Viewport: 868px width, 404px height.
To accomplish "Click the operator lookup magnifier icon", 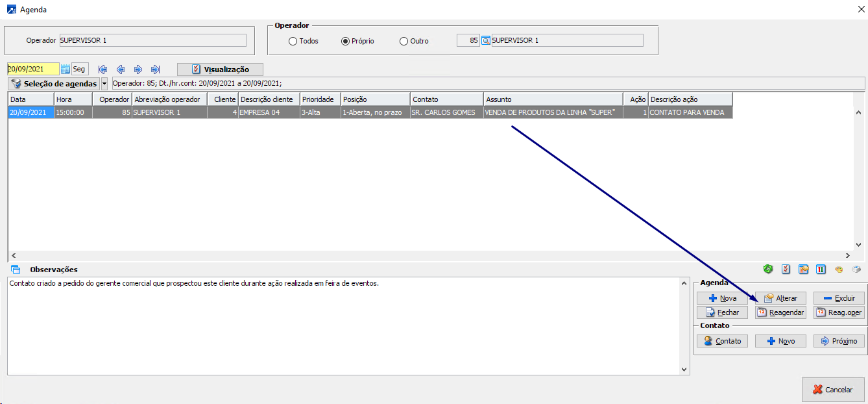I will (485, 40).
